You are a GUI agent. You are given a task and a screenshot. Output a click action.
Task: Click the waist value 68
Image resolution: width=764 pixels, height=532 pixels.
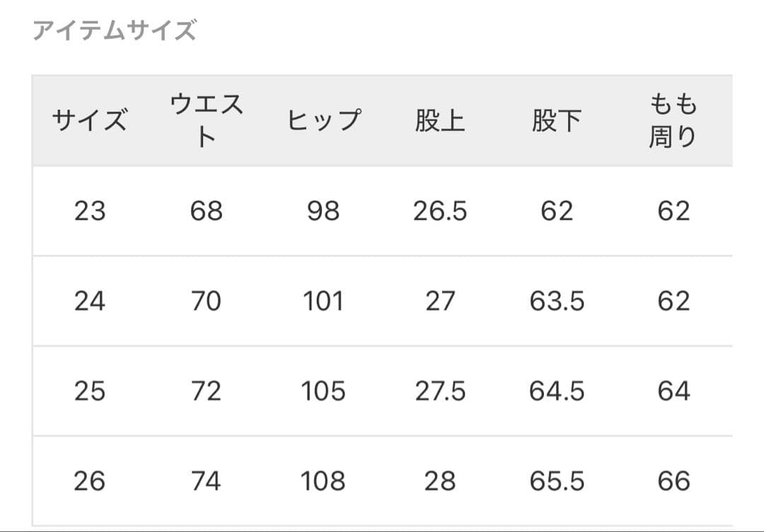click(x=206, y=211)
